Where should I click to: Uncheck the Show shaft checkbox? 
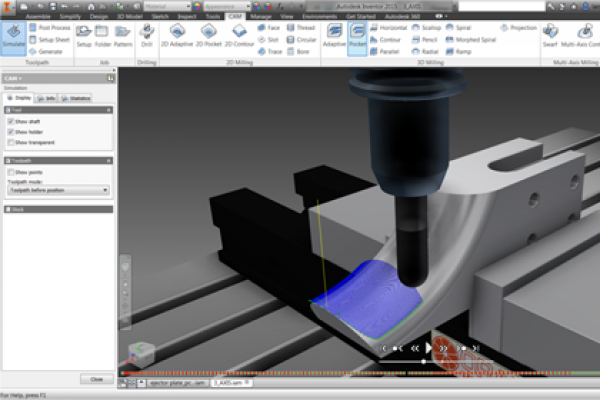11,121
